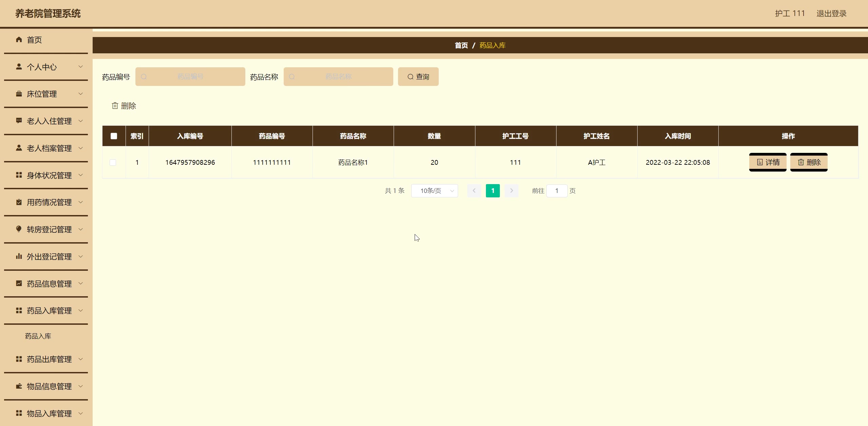The height and width of the screenshot is (426, 868).
Task: Collapse the 药品入库管理 sidebar menu
Action: (49, 310)
